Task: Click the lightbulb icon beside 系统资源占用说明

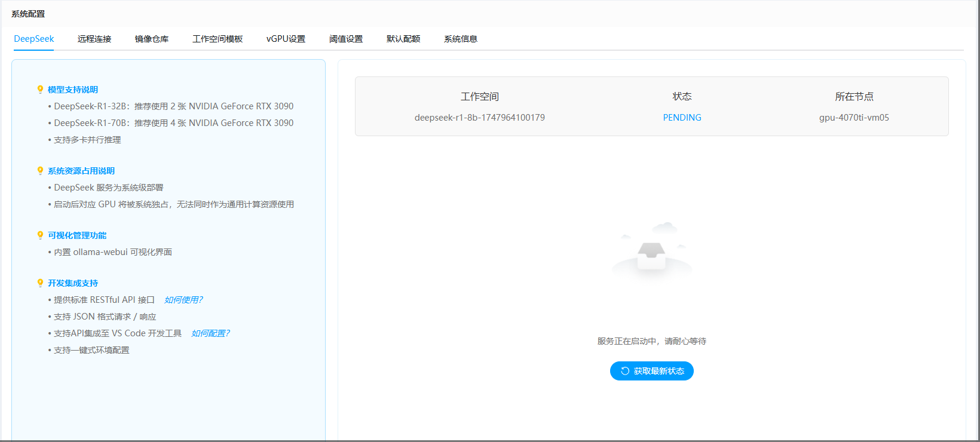Action: [x=40, y=171]
